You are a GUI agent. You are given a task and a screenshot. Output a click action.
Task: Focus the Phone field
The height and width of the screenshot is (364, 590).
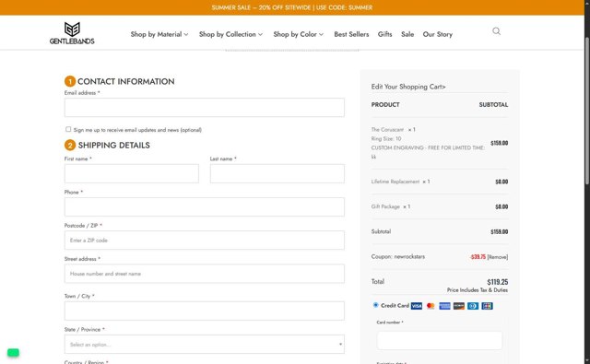tap(205, 206)
